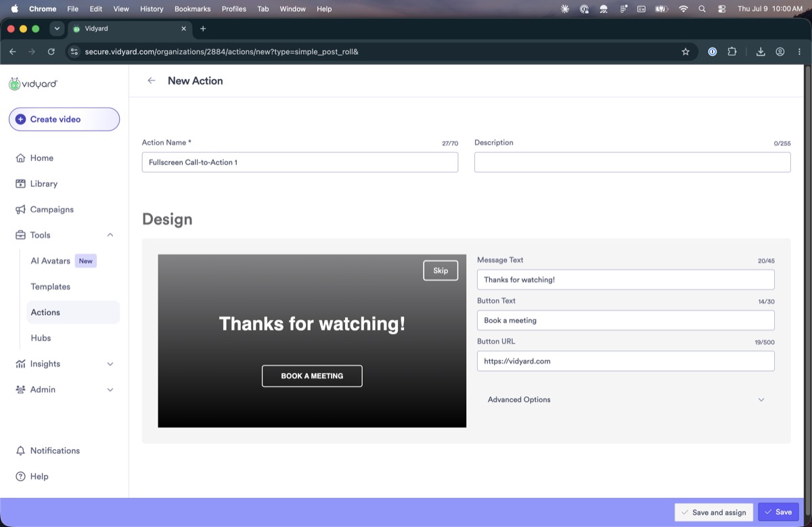Viewport: 812px width, 527px height.
Task: Reload the page in Chrome
Action: pos(51,51)
